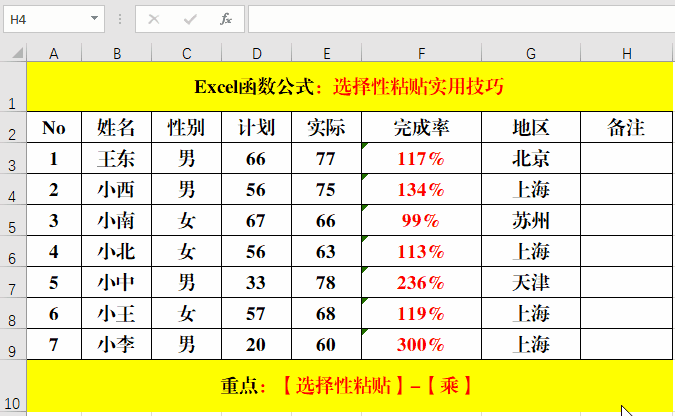This screenshot has width=675, height=416.
Task: Click the completion rate cell '119%'
Action: [x=421, y=313]
